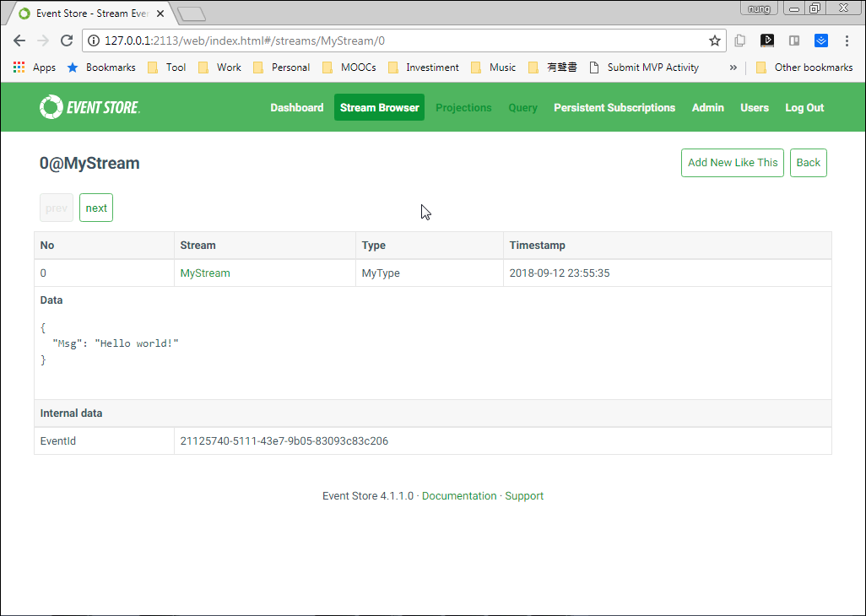Select the Stream Browser menu item
The width and height of the screenshot is (866, 616).
point(380,108)
